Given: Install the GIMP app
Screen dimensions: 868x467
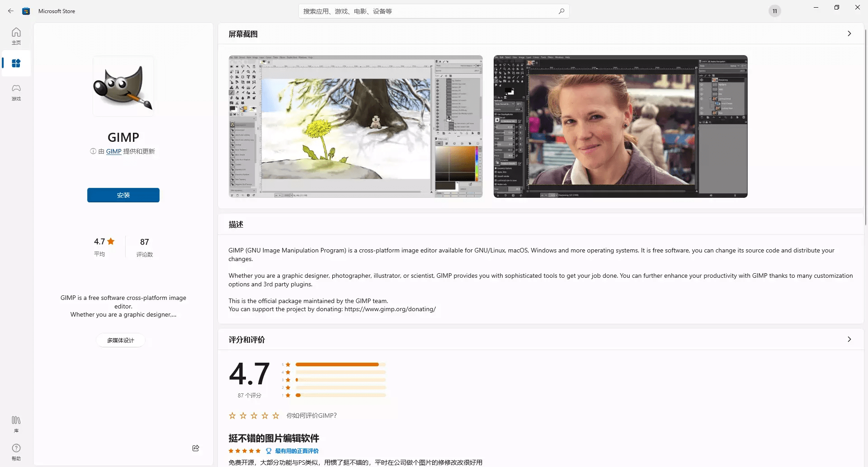Looking at the screenshot, I should pos(123,195).
